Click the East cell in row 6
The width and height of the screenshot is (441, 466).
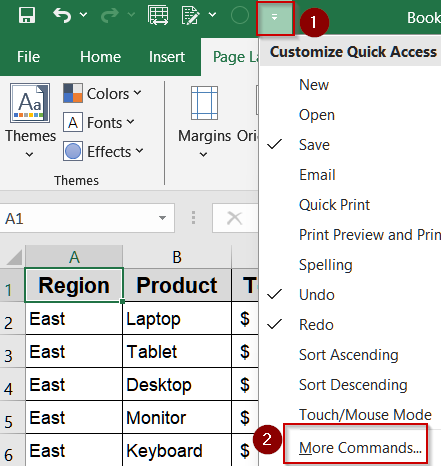click(x=74, y=450)
